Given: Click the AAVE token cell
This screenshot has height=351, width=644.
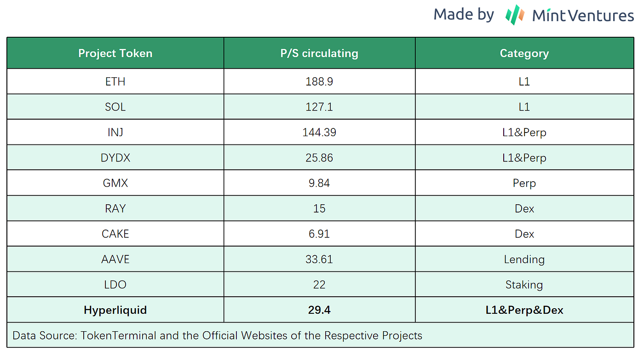Looking at the screenshot, I should [115, 259].
